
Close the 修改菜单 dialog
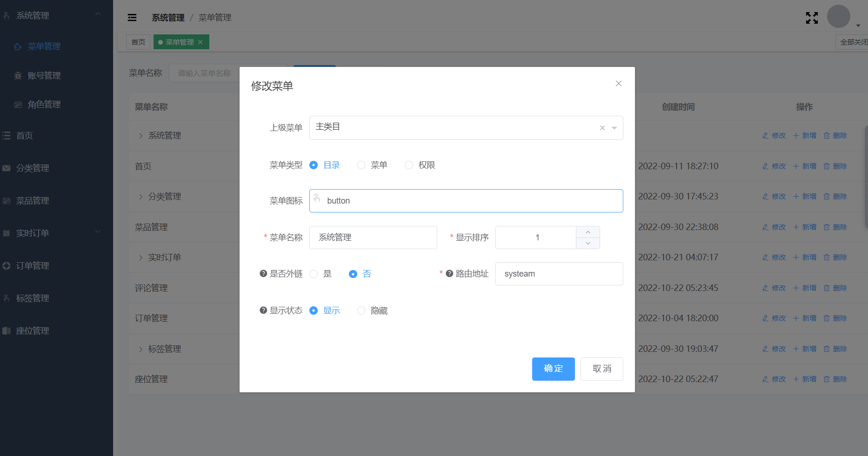(x=618, y=84)
